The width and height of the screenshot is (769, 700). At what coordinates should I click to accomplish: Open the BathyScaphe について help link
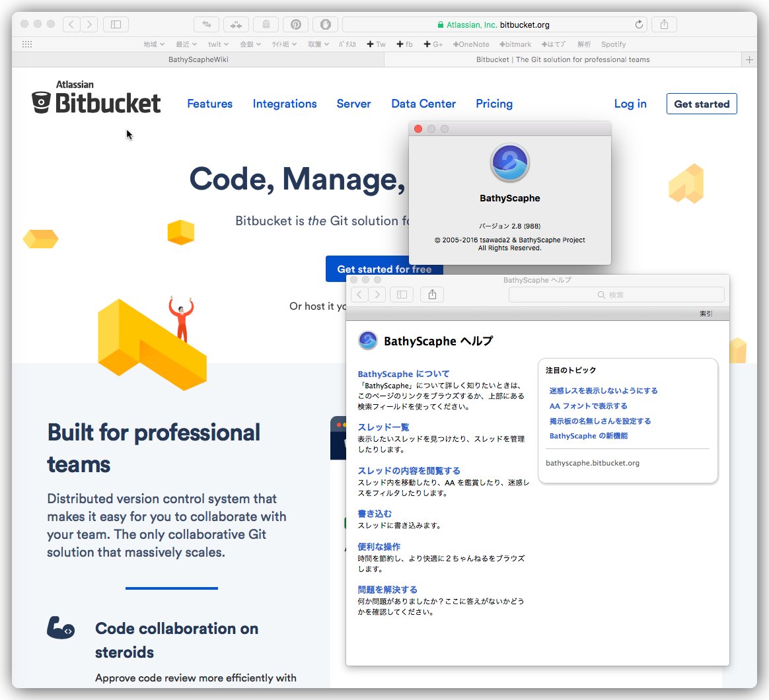pos(403,374)
